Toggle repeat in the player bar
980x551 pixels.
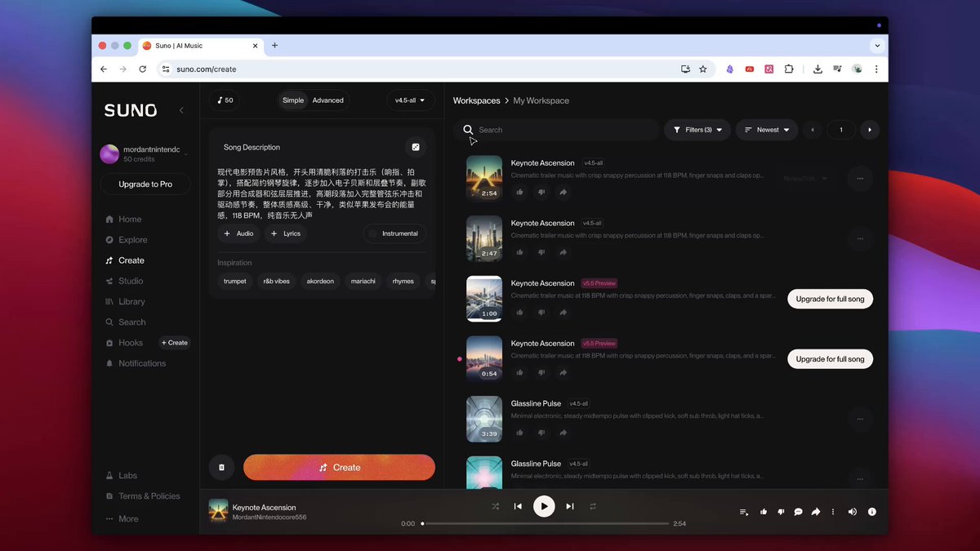593,507
